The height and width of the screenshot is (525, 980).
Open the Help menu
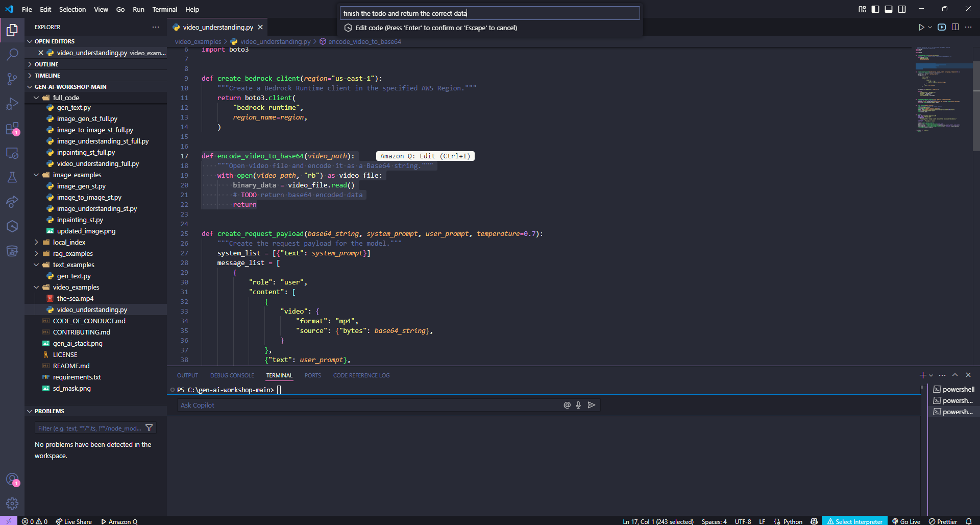click(x=192, y=9)
